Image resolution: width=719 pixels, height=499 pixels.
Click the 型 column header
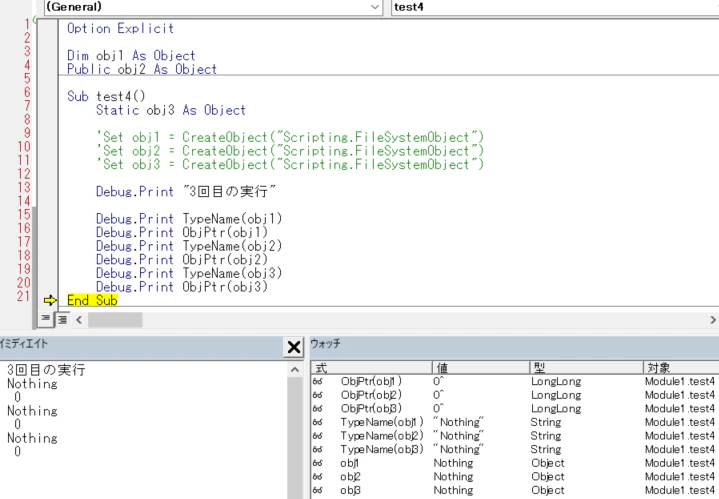[586, 367]
